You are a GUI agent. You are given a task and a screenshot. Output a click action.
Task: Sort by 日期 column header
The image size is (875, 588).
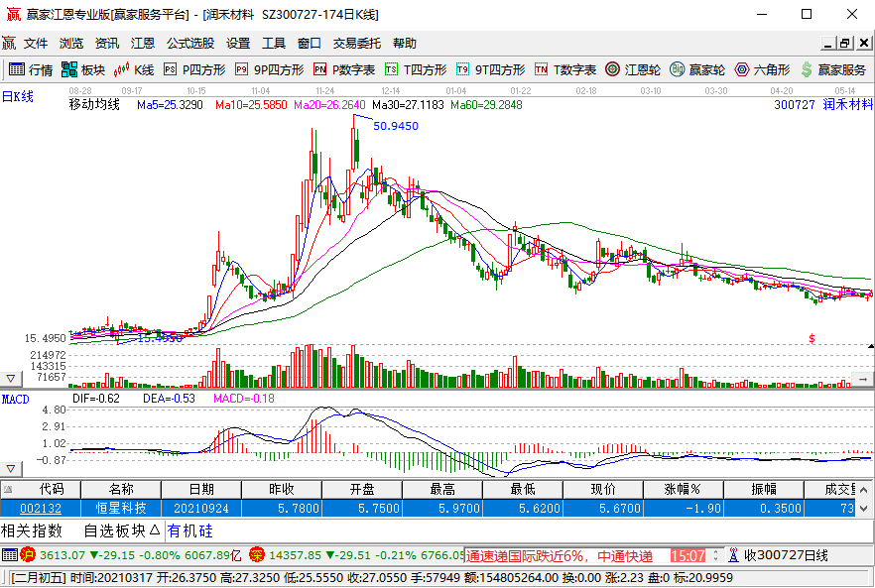click(201, 489)
